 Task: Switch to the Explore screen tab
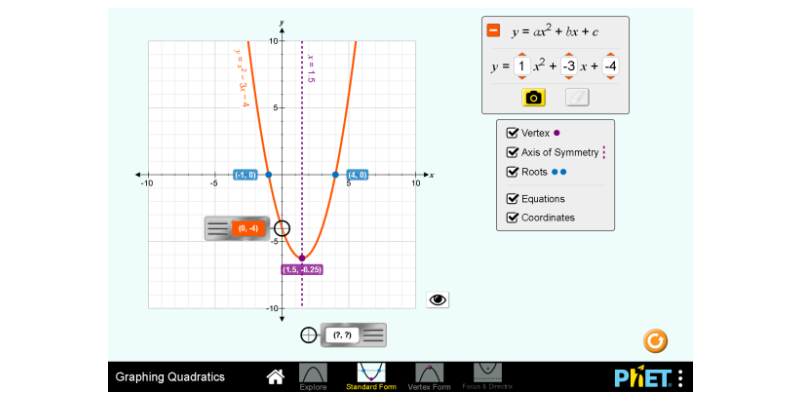tap(313, 377)
